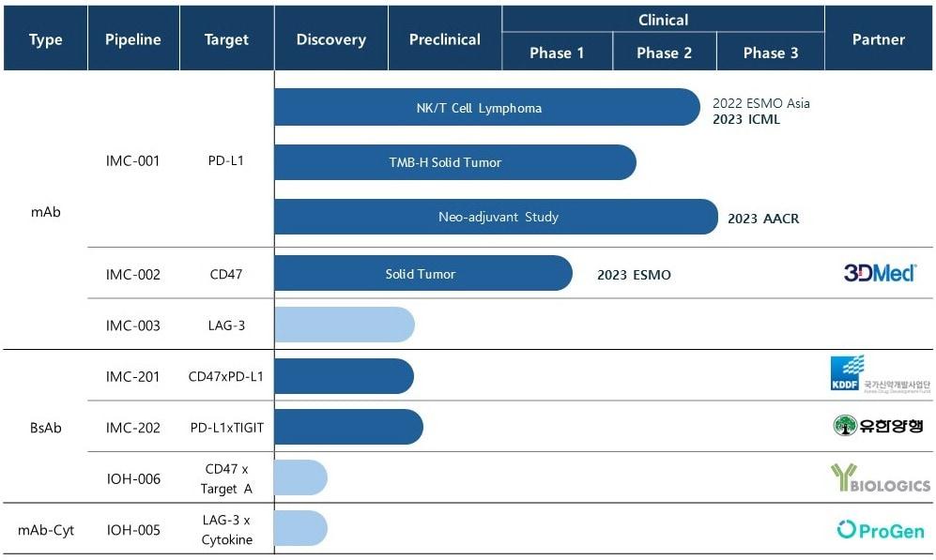Click the 2023 ESMO text
The image size is (936, 560).
point(634,275)
